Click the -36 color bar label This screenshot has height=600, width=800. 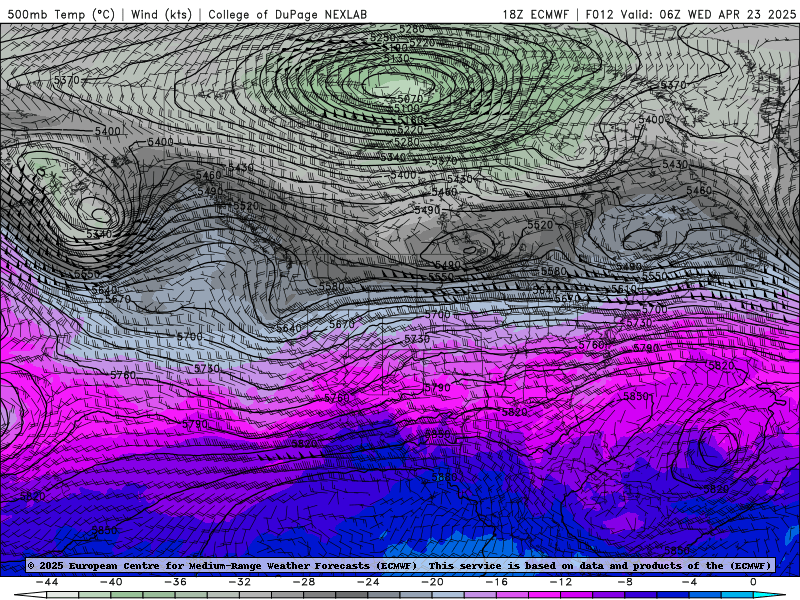175,582
